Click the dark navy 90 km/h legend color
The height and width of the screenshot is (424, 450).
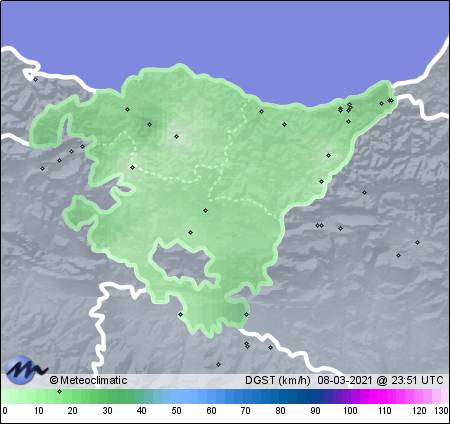315,397
